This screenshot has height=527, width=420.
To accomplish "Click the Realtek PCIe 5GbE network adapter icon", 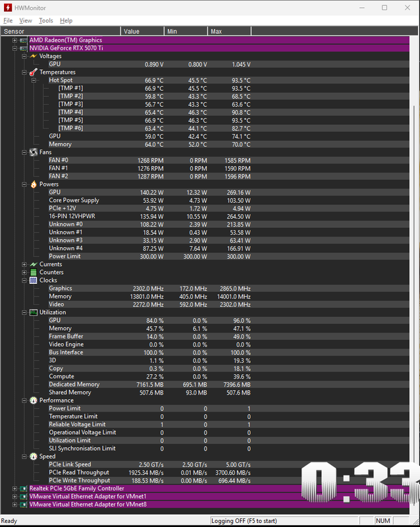I will tap(24, 489).
